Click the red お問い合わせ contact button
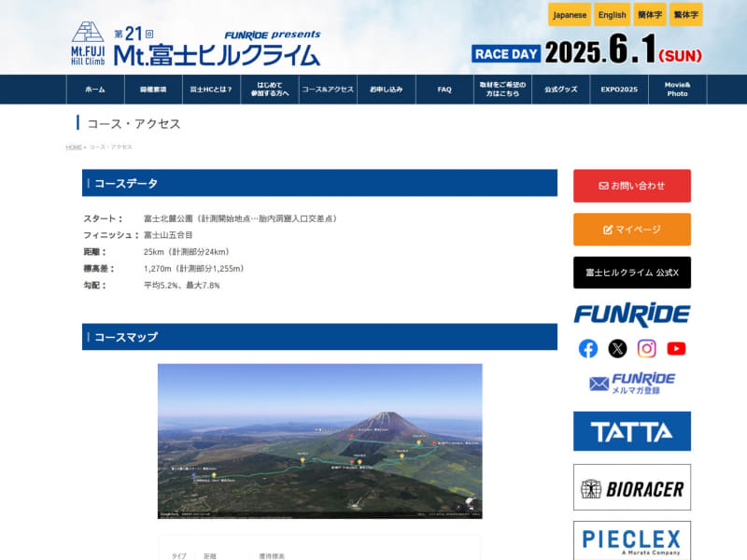Image resolution: width=747 pixels, height=560 pixels. [632, 186]
